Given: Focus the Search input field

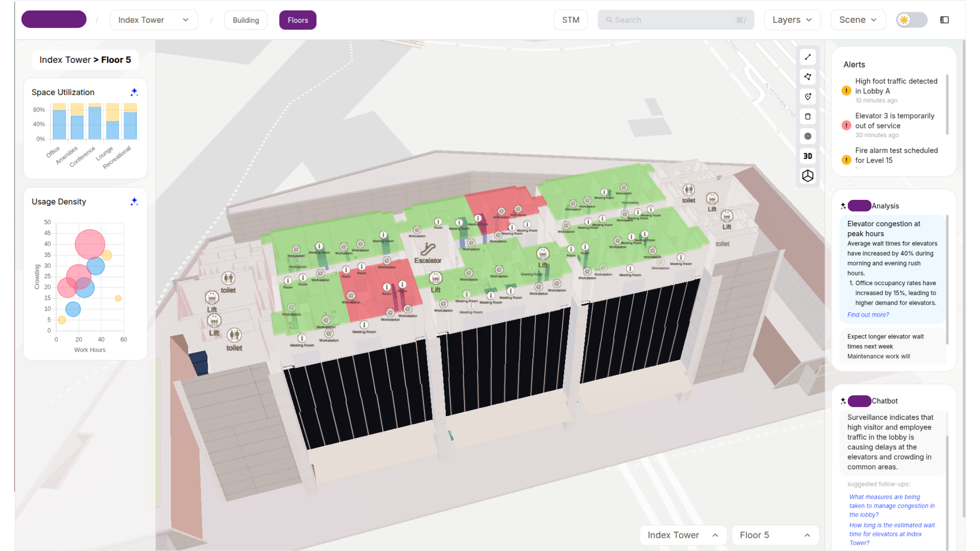Looking at the screenshot, I should click(x=676, y=20).
